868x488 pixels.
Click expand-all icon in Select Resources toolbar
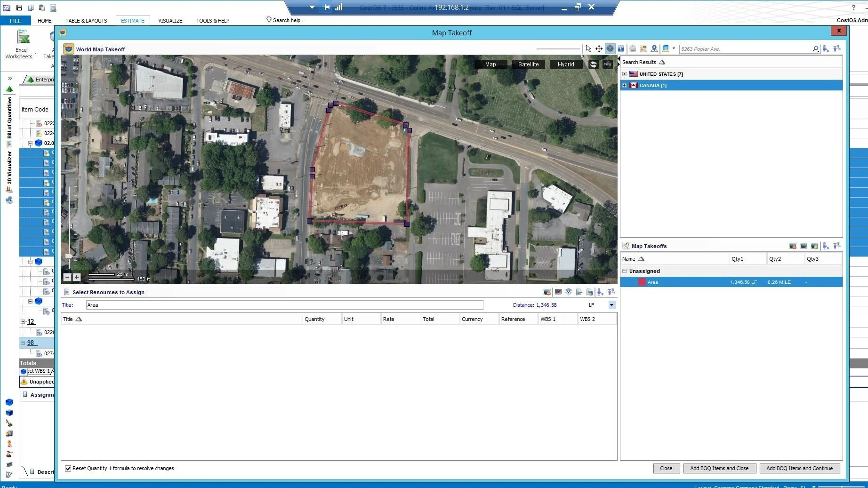600,292
